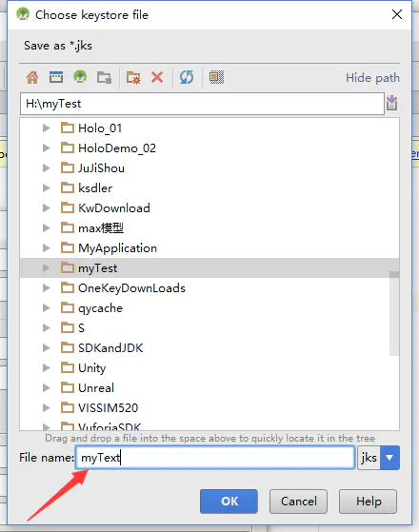Confirm with the OK button
Screen dimensions: 419x532
pos(229,502)
